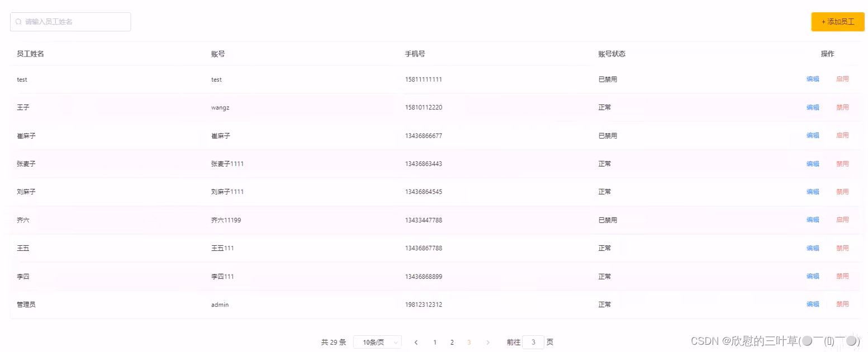Click phone number 13436864545
The image size is (868, 352).
pyautogui.click(x=424, y=192)
